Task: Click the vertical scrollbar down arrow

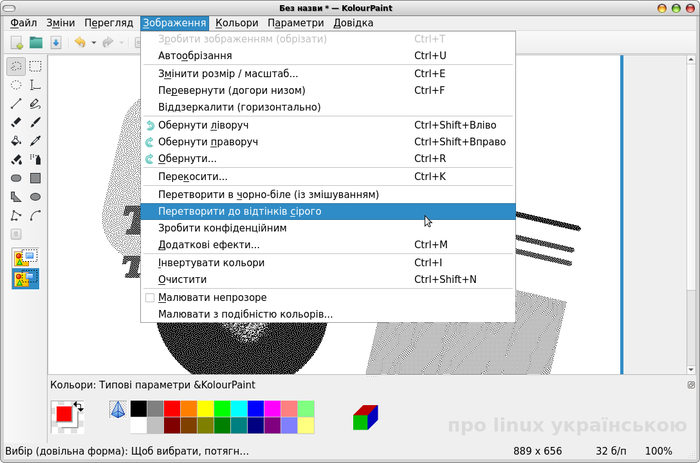Action: (x=691, y=370)
